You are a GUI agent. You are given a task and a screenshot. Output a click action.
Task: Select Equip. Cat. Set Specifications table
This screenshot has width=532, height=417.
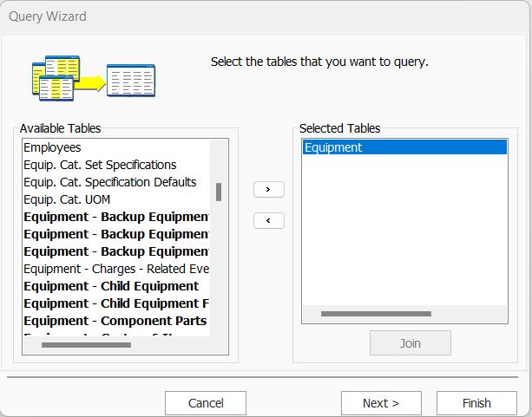coord(100,165)
